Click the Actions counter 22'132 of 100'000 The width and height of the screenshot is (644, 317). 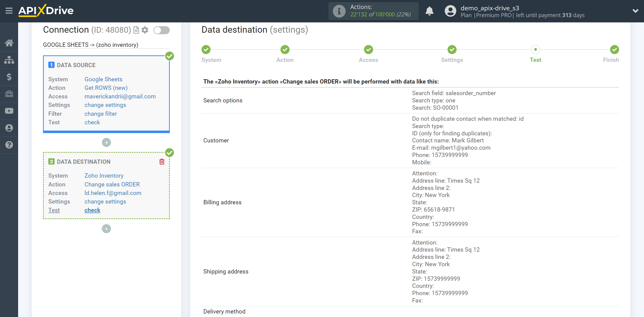pos(380,15)
